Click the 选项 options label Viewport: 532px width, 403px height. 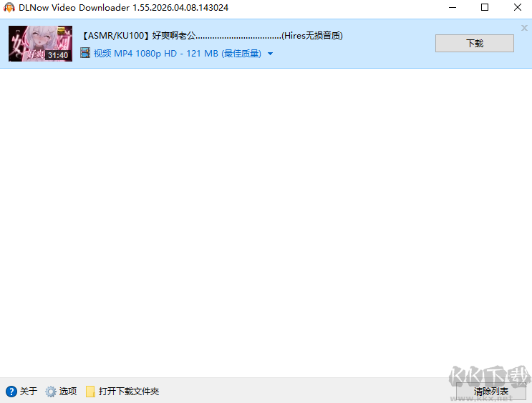[x=68, y=391]
